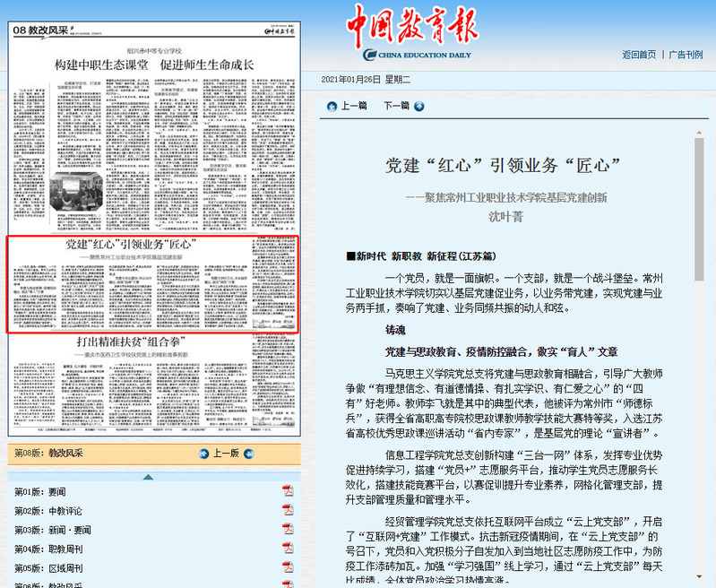Click the 构建中职生态课堂 article on the page preview
The image size is (716, 588).
pyautogui.click(x=153, y=65)
